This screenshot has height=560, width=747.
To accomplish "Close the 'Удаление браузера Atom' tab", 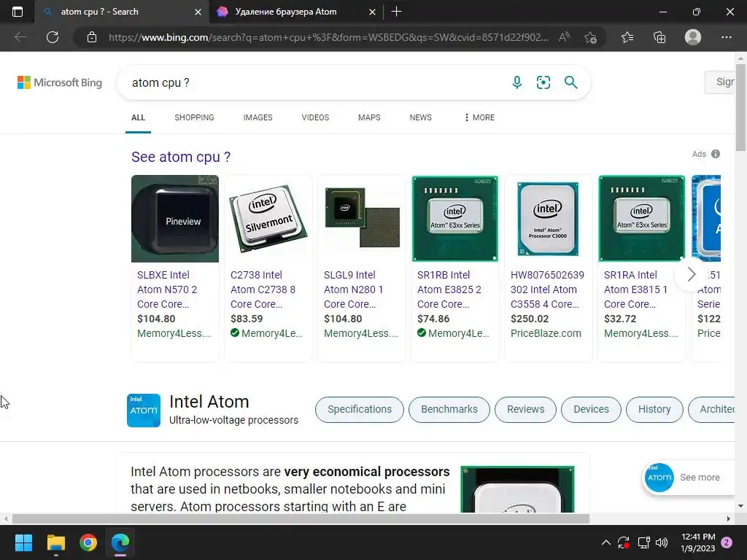I will [373, 12].
